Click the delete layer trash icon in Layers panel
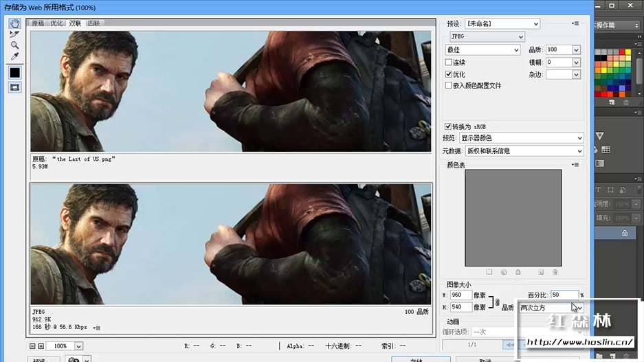Screen dimensions: 644x362 626,356
